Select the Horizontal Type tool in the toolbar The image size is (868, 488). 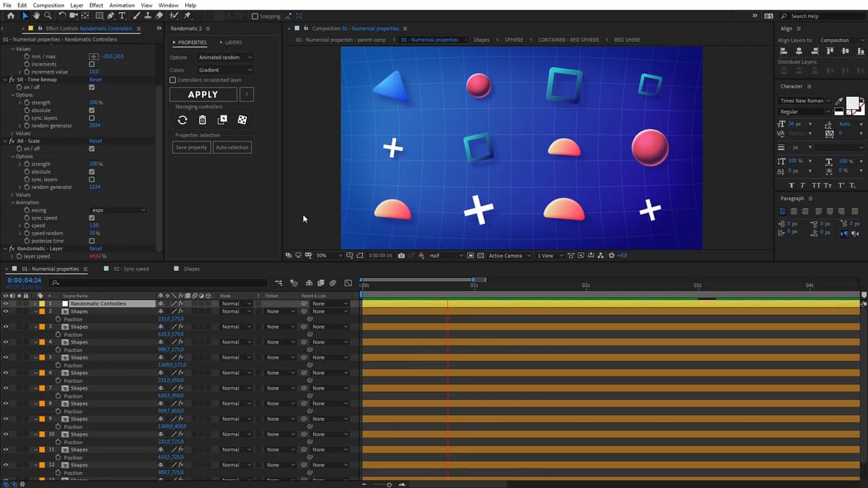click(x=122, y=16)
